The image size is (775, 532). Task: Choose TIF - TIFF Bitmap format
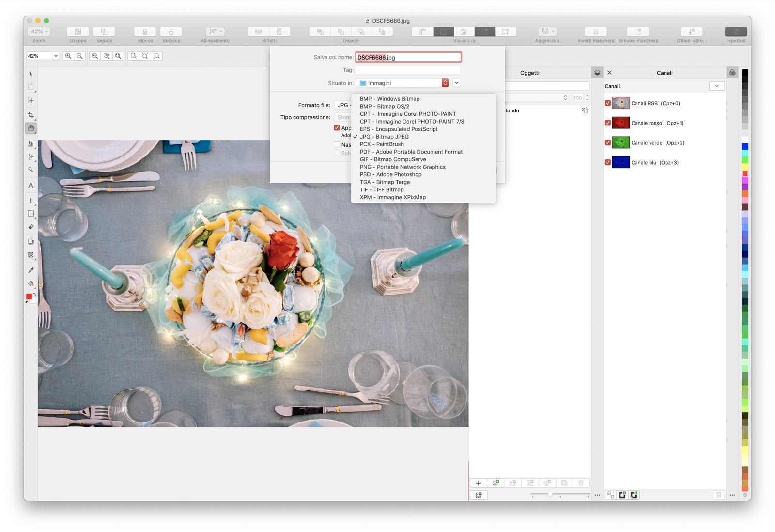382,190
